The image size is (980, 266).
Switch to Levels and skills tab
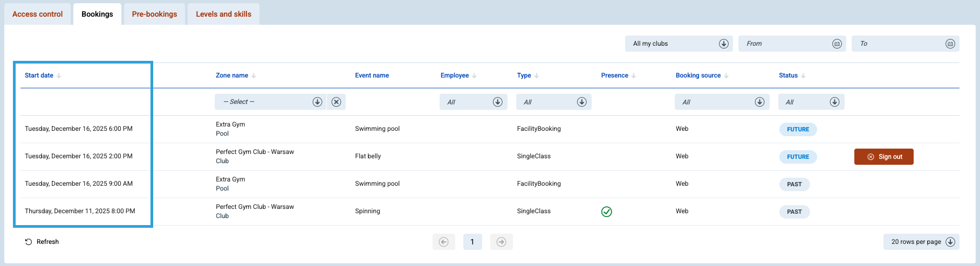223,14
